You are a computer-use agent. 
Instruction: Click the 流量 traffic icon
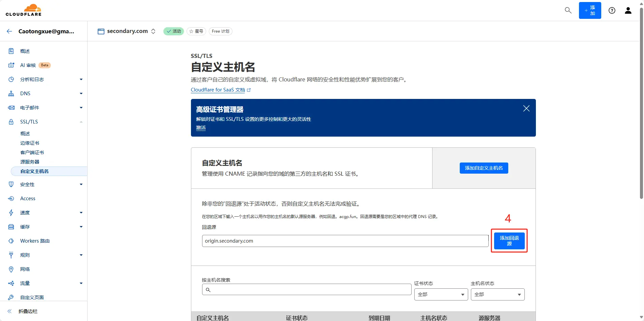11,283
